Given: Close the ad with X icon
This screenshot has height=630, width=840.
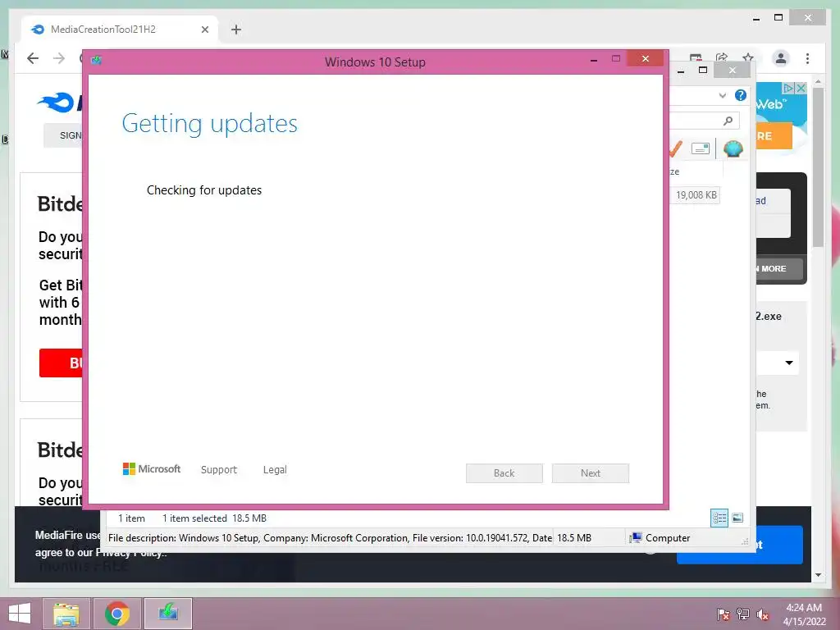Looking at the screenshot, I should 801,88.
